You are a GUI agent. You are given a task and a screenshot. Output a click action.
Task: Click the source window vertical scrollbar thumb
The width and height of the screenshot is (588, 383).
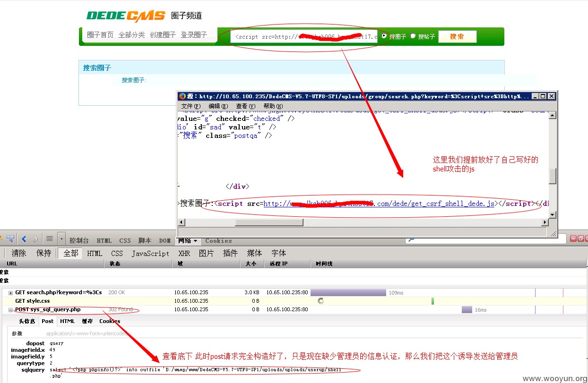pyautogui.click(x=552, y=176)
